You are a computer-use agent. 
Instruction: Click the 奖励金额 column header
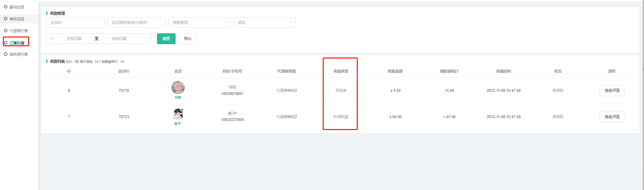click(x=395, y=71)
